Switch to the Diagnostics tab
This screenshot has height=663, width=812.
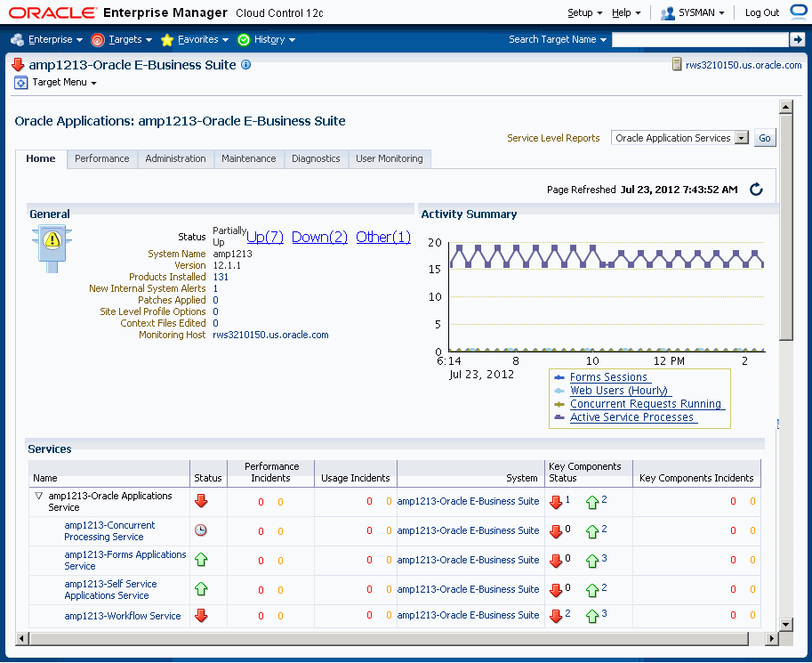pyautogui.click(x=316, y=158)
